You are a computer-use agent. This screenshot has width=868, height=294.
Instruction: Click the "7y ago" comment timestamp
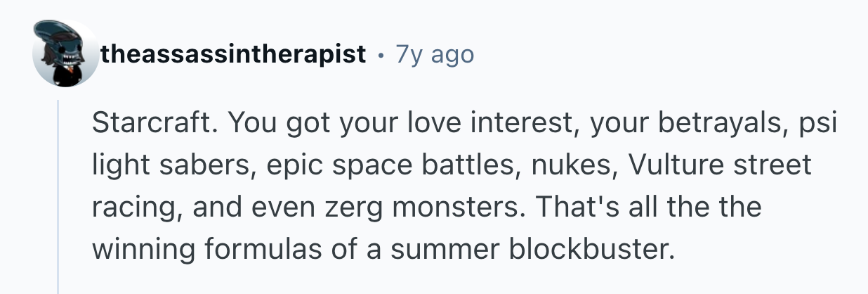[435, 53]
